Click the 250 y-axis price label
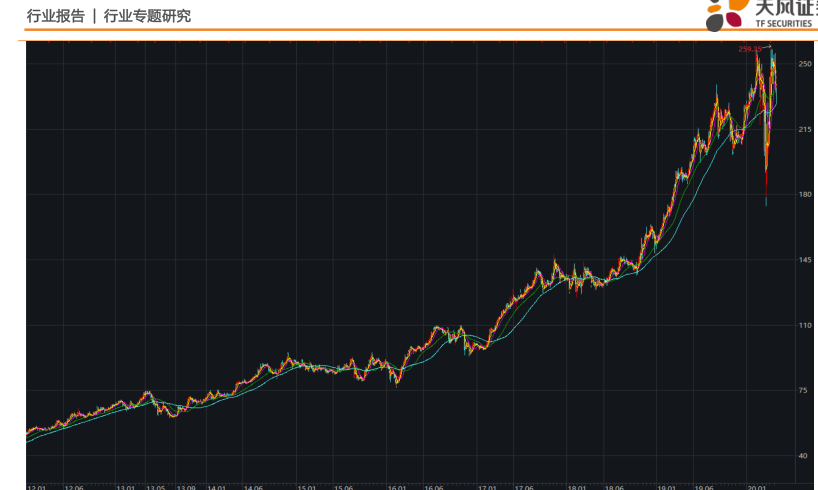Image resolution: width=818 pixels, height=490 pixels. (x=805, y=64)
